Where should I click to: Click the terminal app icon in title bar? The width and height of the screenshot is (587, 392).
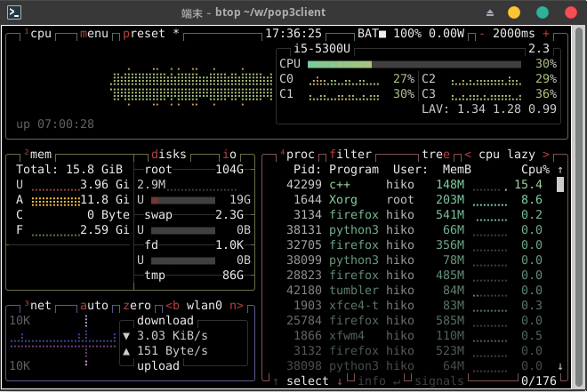tap(14, 12)
